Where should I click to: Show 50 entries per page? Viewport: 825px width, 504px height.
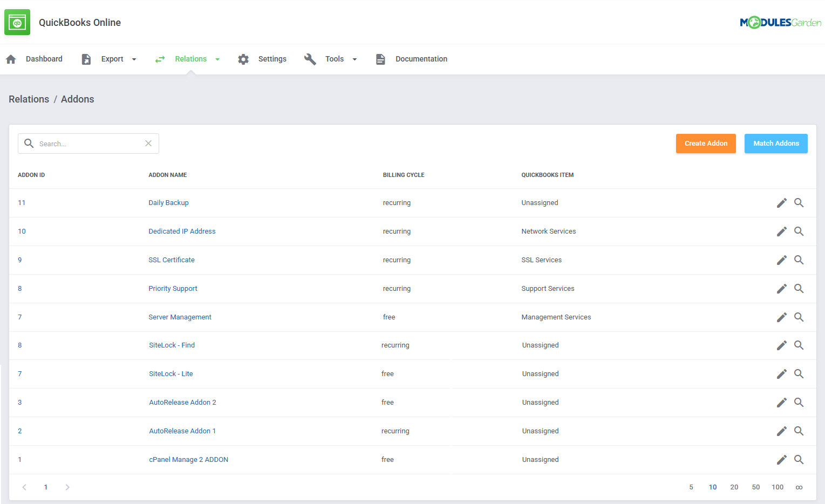point(756,487)
